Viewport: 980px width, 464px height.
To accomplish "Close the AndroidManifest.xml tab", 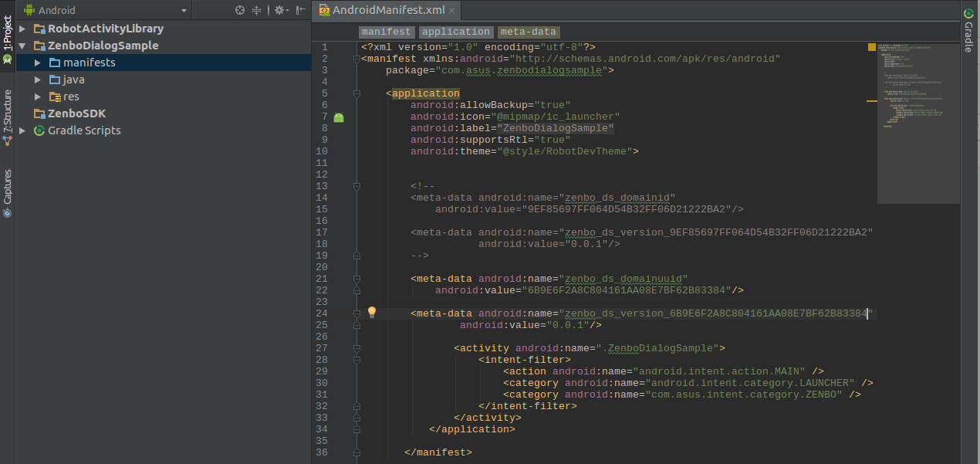I will [453, 11].
